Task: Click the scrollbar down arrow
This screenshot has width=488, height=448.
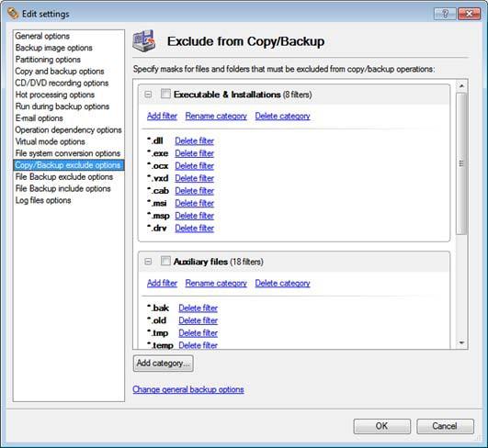Action: coord(461,343)
